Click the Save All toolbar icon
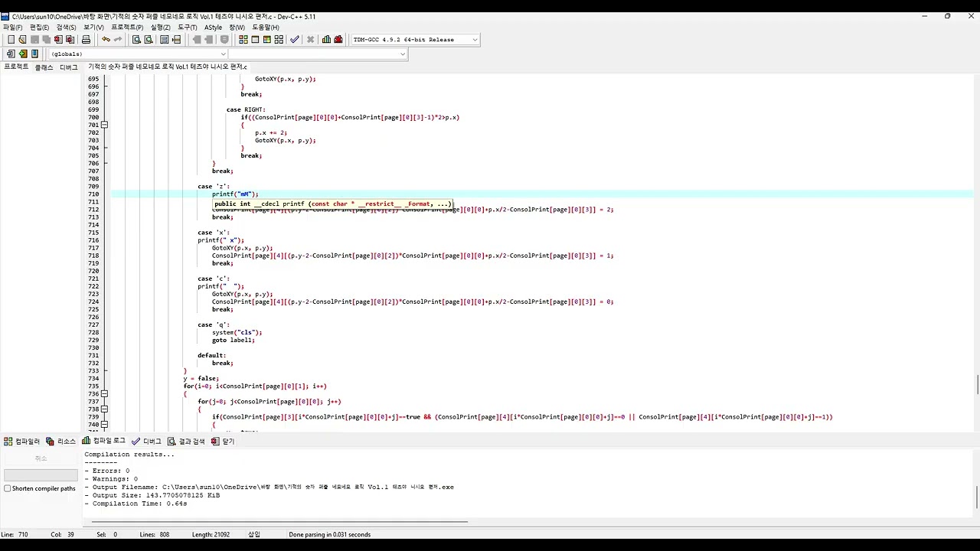 (46, 40)
